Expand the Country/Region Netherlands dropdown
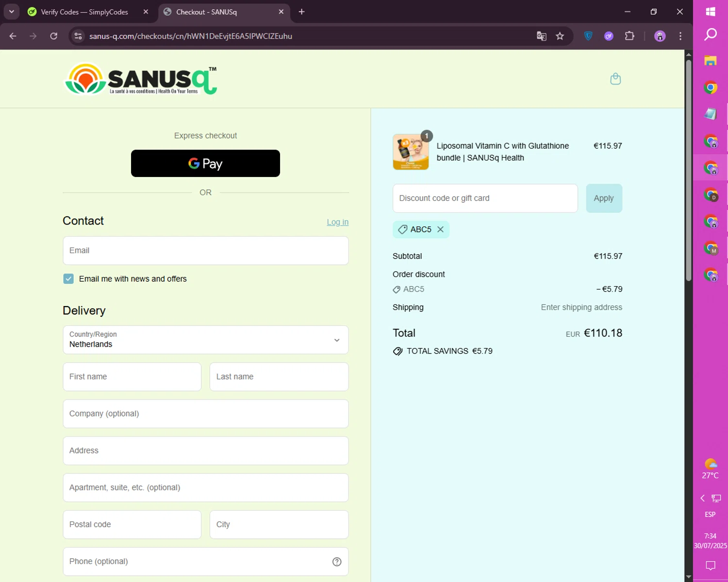 (206, 340)
